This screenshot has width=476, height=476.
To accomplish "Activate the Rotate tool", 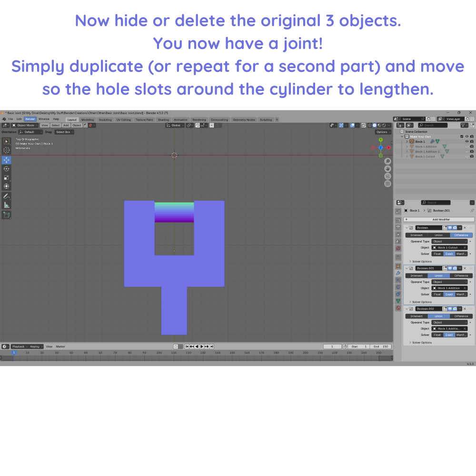I will click(6, 169).
